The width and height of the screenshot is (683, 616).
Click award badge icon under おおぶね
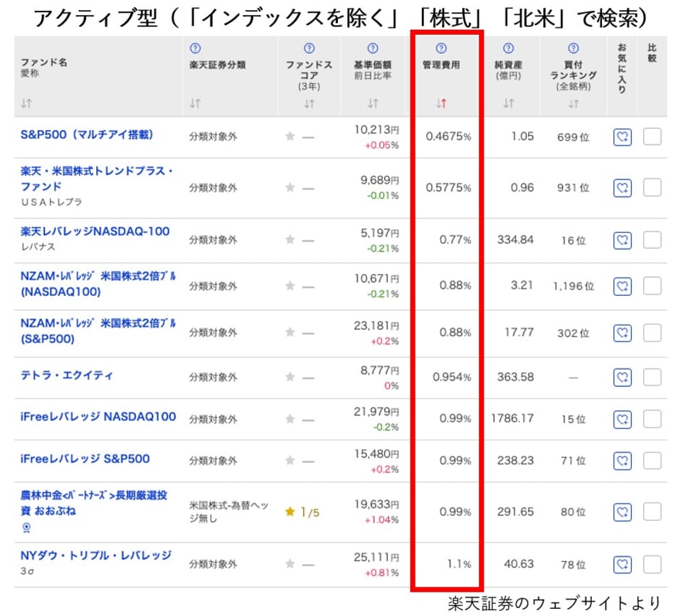pos(26,528)
